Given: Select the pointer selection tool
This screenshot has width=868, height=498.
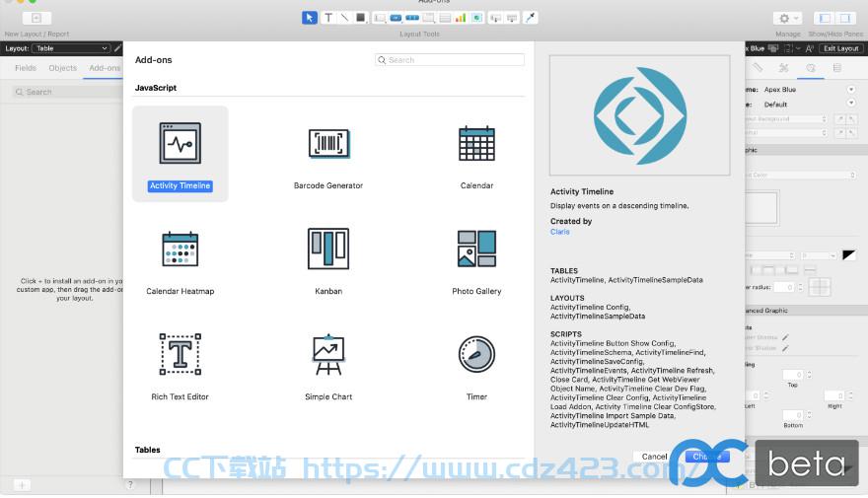Looking at the screenshot, I should click(310, 18).
